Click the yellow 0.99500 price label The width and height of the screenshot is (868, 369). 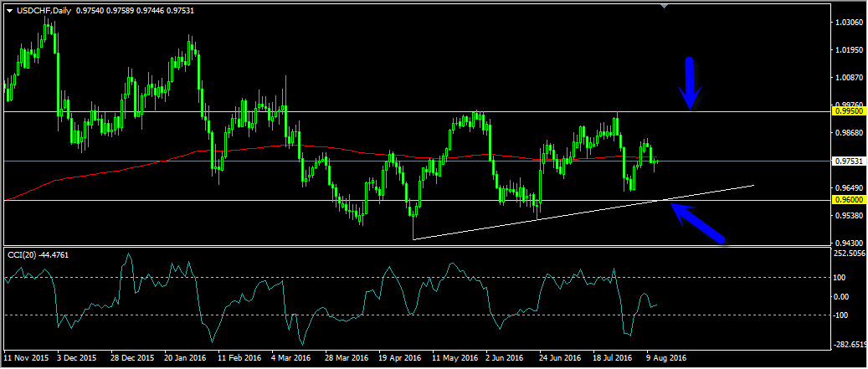point(848,111)
